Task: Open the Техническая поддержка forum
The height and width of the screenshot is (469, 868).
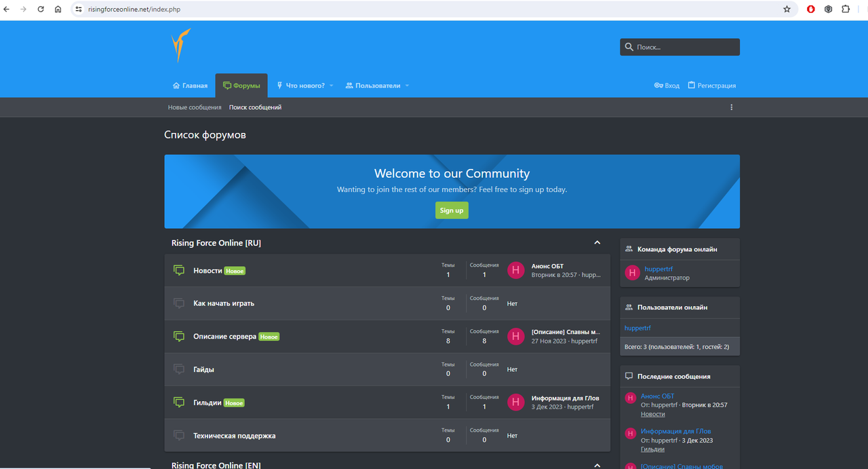Action: (235, 436)
